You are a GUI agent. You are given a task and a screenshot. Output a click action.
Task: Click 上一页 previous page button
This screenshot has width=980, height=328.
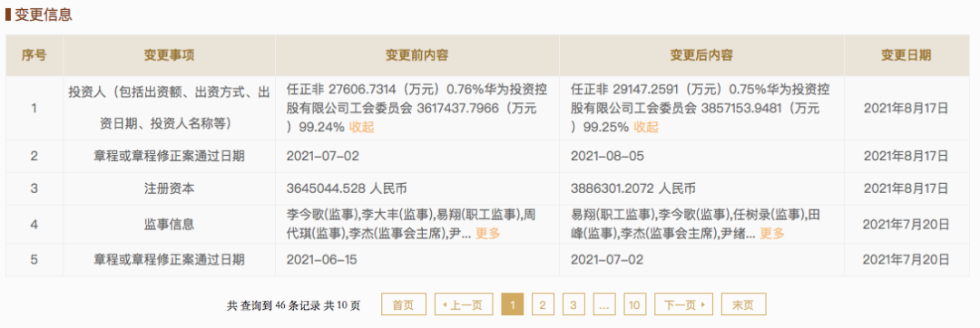[x=464, y=304]
